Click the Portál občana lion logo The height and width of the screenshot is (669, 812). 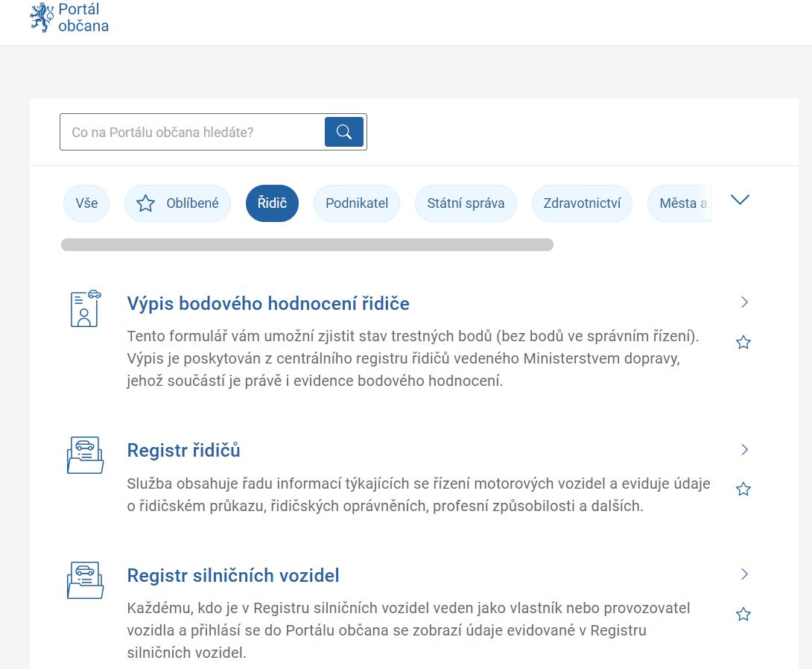click(x=42, y=18)
